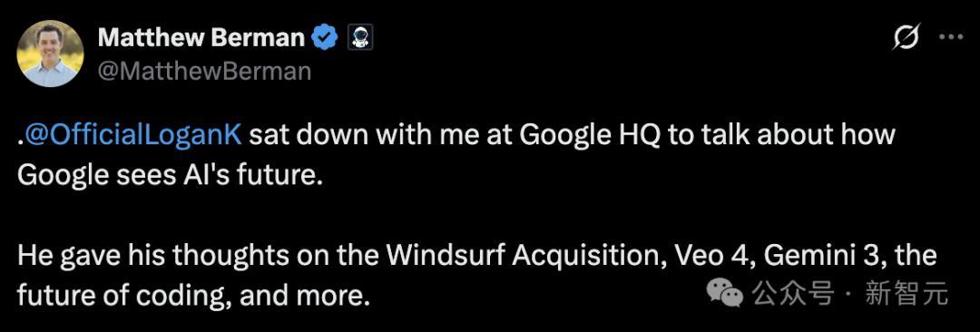Click the 新智元 watermark text
Viewport: 980px width, 332px height.
[906, 293]
